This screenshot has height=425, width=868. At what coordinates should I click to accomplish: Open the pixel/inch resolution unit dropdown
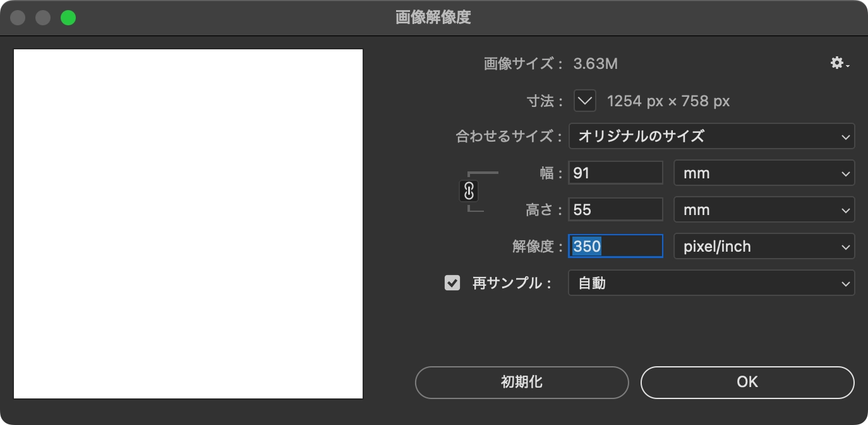764,247
